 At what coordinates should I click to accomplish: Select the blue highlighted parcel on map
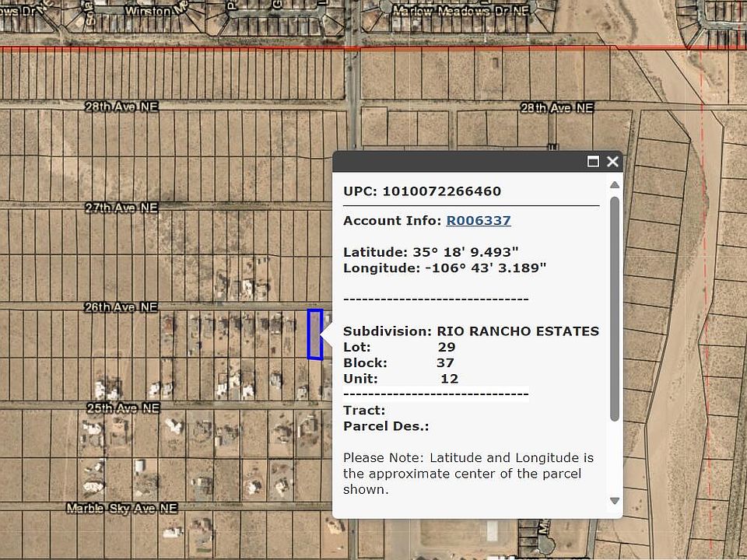tap(314, 334)
